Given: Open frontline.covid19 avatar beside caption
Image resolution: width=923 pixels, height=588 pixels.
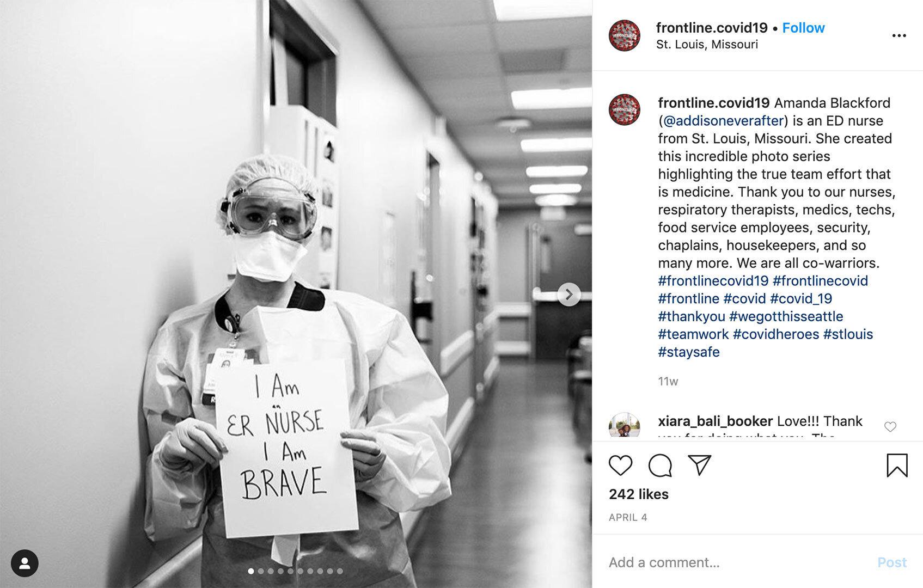Looking at the screenshot, I should [624, 109].
